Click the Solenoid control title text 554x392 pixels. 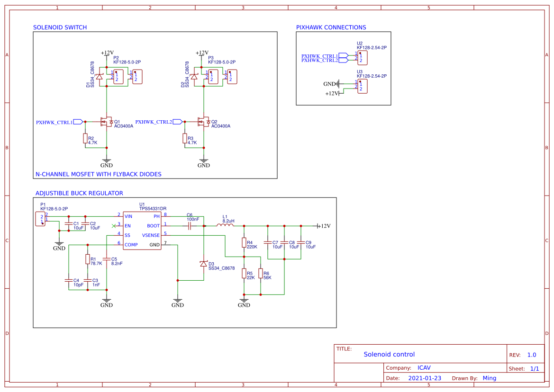pos(390,354)
